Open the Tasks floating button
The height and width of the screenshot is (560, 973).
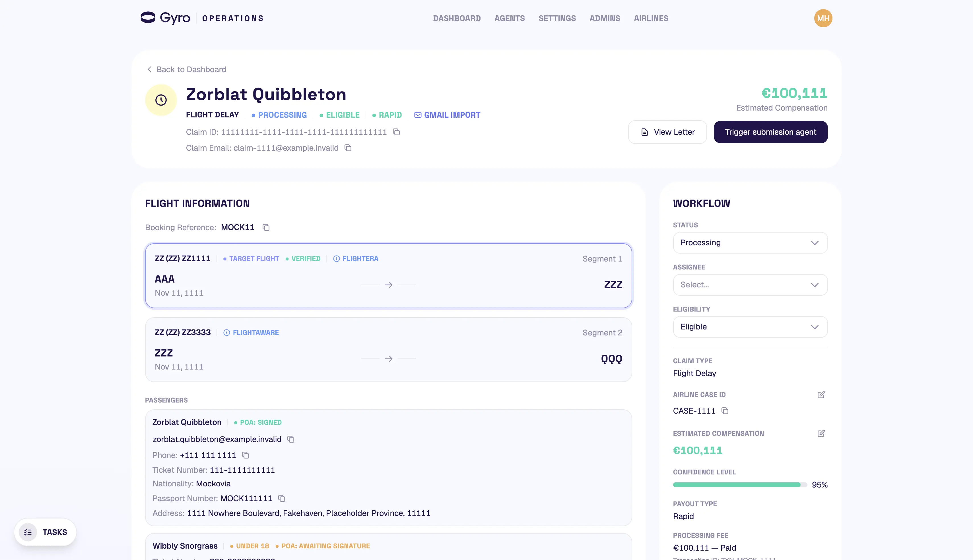(45, 532)
